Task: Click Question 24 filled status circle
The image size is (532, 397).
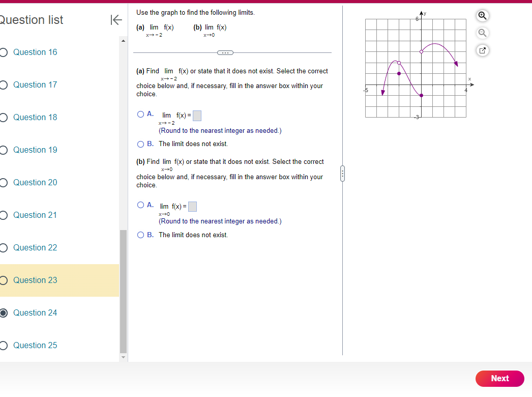Action: coord(4,313)
